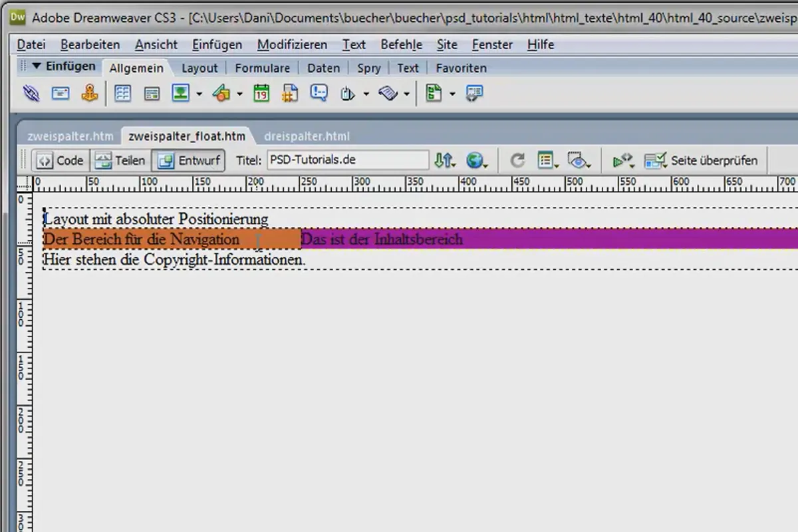798x532 pixels.
Task: Open the validate markup menu
Action: tap(623, 160)
